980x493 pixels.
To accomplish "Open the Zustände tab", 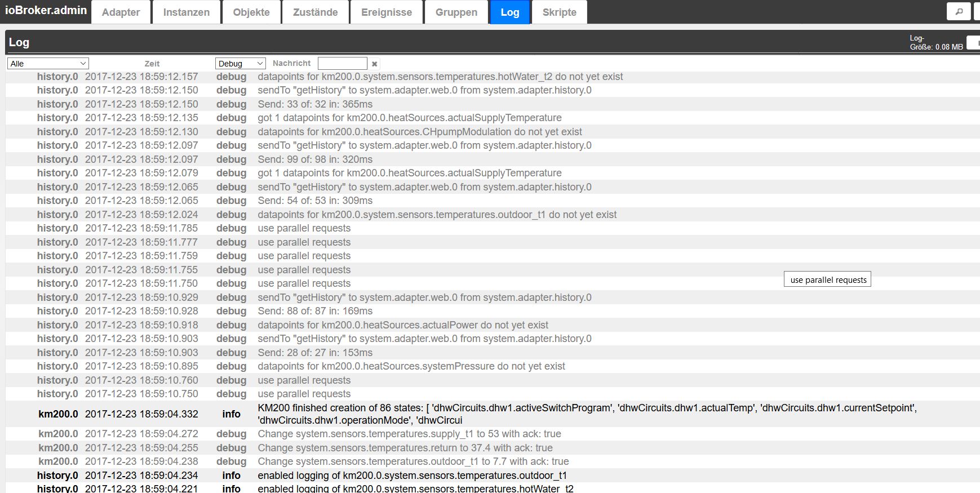I will click(315, 12).
